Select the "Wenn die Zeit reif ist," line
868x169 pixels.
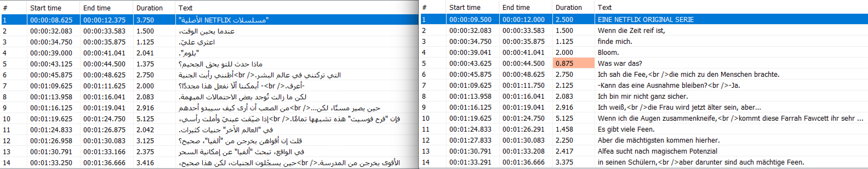631,31
